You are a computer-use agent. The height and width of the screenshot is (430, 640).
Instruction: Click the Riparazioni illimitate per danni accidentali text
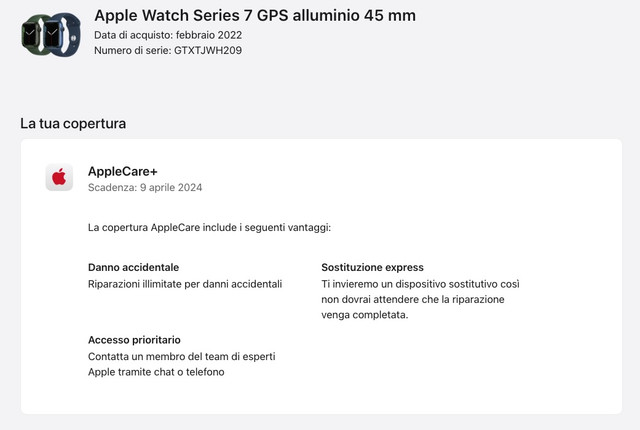(x=185, y=284)
